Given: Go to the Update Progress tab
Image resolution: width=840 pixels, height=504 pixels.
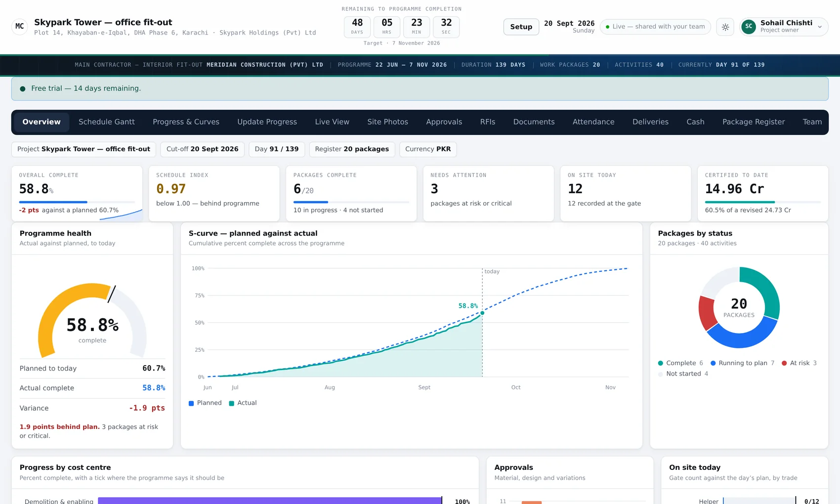Looking at the screenshot, I should pos(267,122).
